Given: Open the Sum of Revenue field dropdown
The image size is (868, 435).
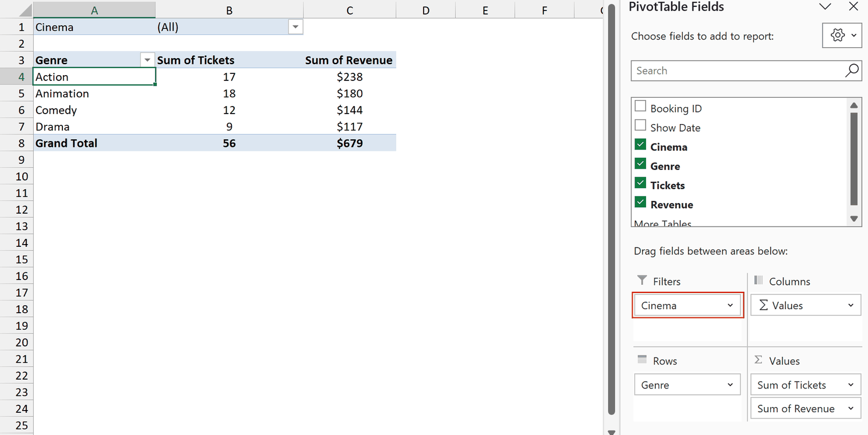Looking at the screenshot, I should (851, 409).
